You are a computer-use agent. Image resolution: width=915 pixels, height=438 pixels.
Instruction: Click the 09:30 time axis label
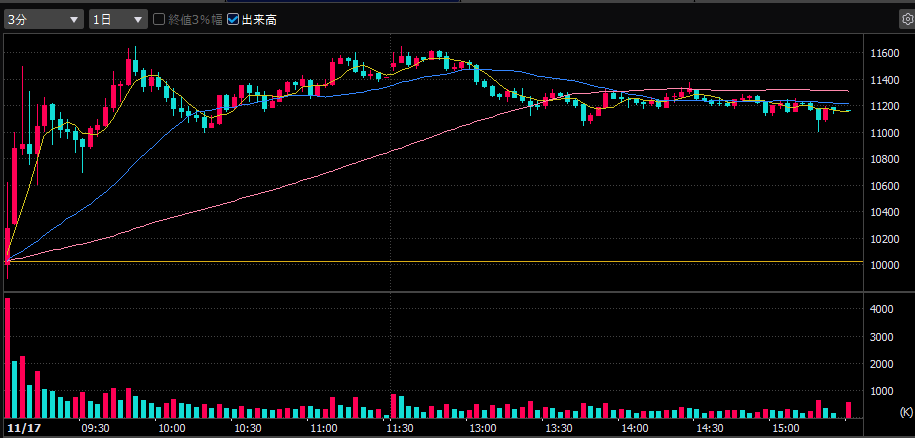coord(95,428)
